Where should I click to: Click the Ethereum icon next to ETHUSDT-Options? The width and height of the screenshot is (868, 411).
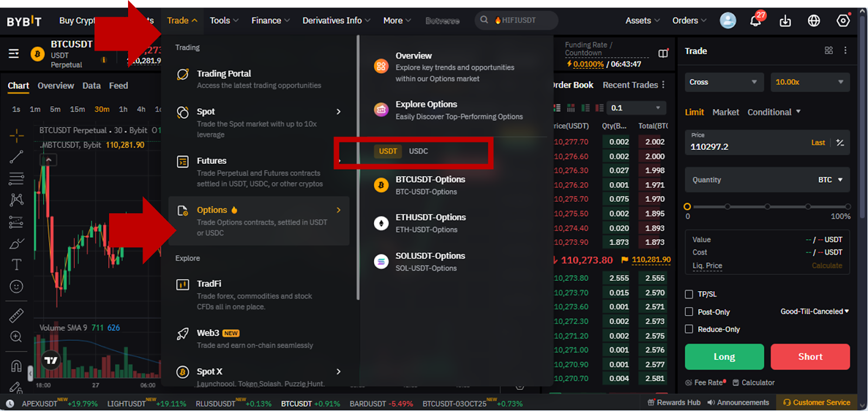point(381,223)
